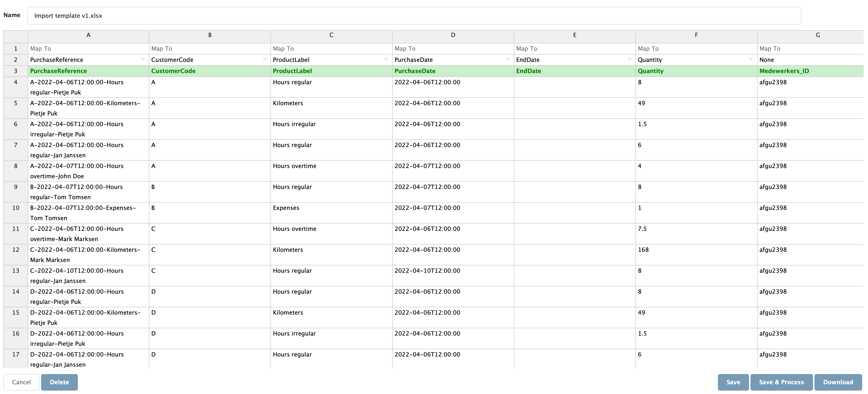868x394 pixels.
Task: Select the quantity cell containing 168
Action: pos(696,255)
